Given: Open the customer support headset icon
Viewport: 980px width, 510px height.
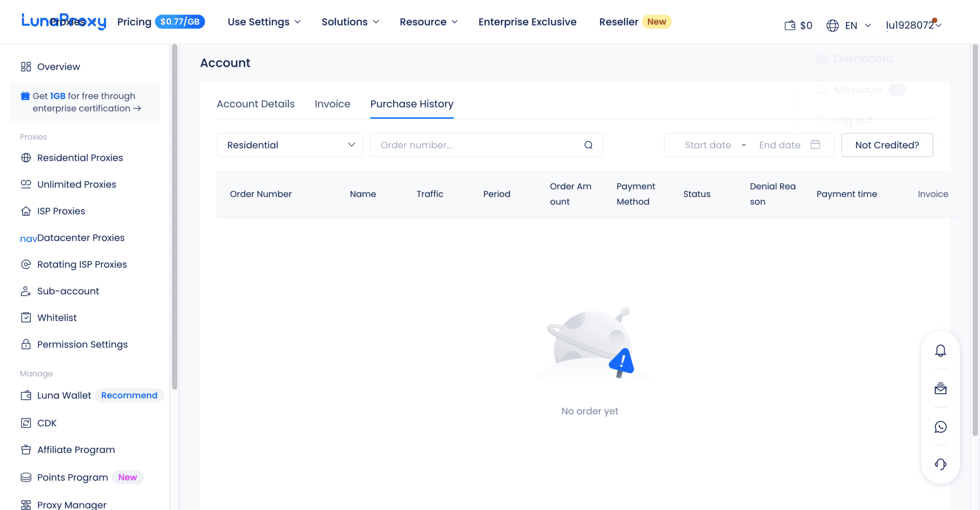Looking at the screenshot, I should point(940,464).
